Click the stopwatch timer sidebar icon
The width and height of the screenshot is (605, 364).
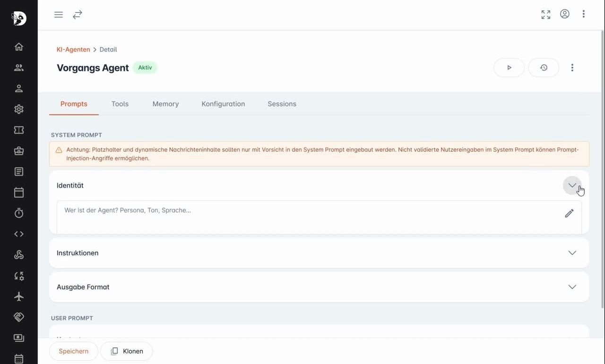click(19, 213)
